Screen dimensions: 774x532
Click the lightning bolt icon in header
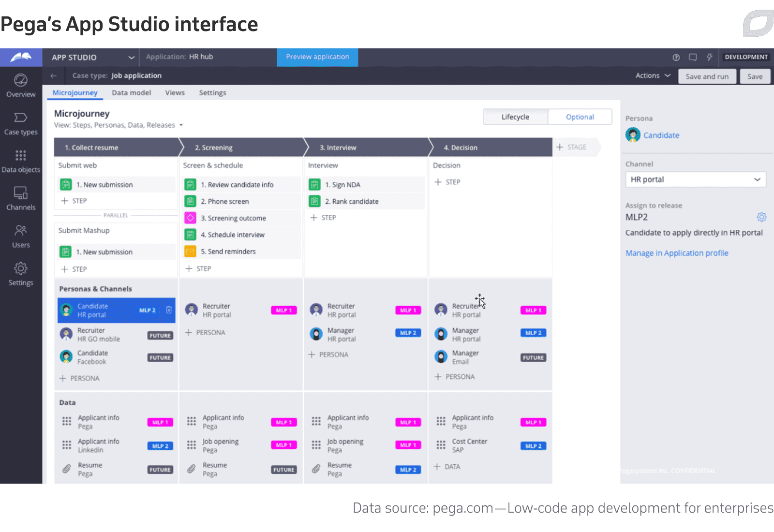pyautogui.click(x=709, y=57)
